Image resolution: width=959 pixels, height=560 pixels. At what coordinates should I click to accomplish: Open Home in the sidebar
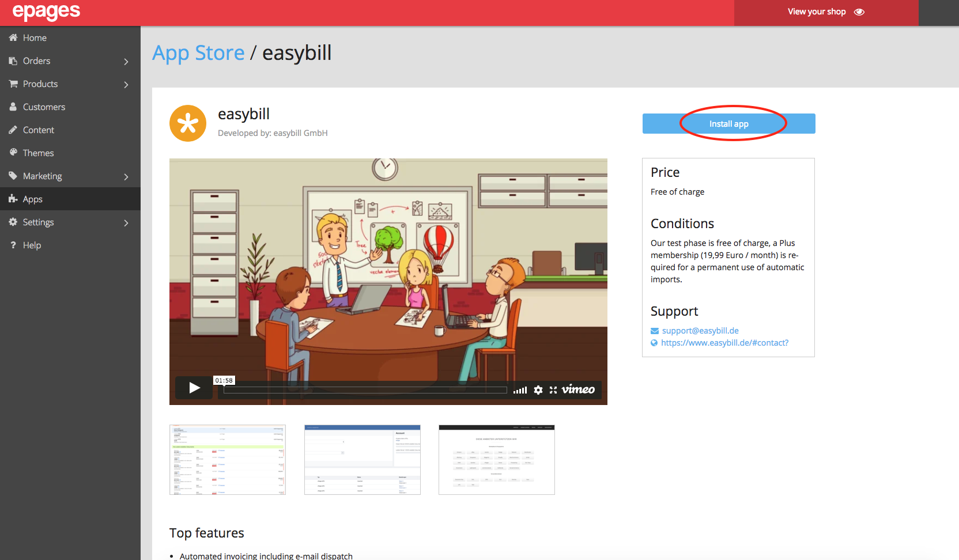click(70, 37)
